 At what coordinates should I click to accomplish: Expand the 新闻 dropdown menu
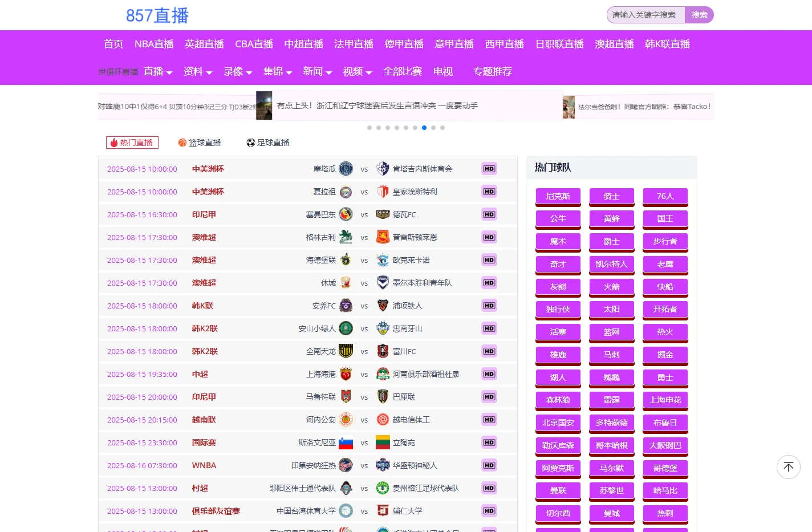coord(318,71)
